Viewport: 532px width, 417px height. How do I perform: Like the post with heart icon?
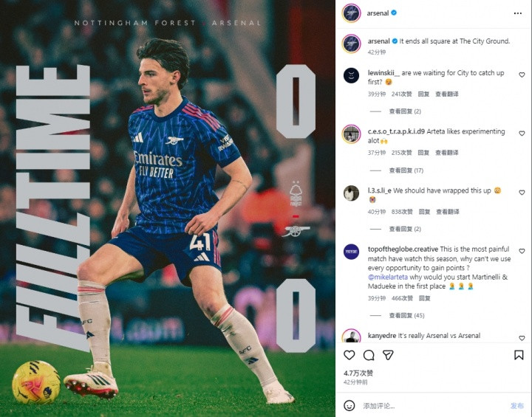coord(349,355)
